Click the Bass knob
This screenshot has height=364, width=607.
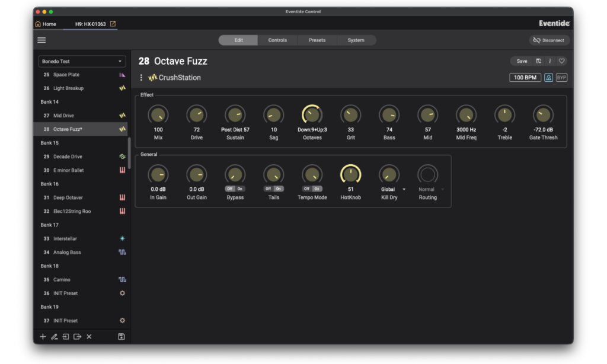click(389, 114)
